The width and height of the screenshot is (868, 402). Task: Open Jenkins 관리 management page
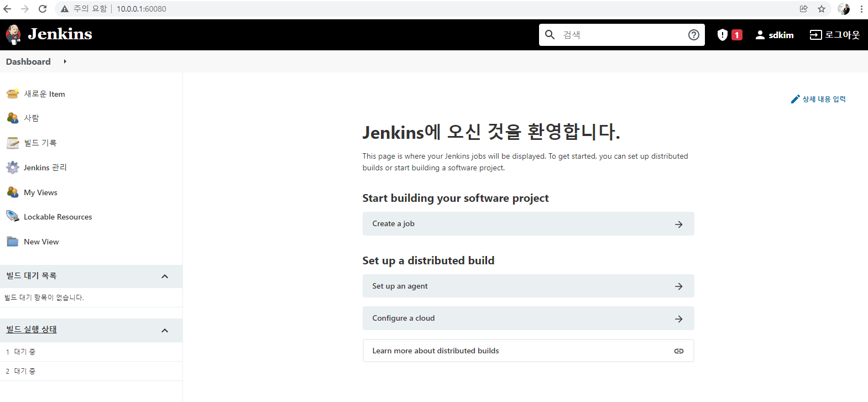click(x=45, y=168)
